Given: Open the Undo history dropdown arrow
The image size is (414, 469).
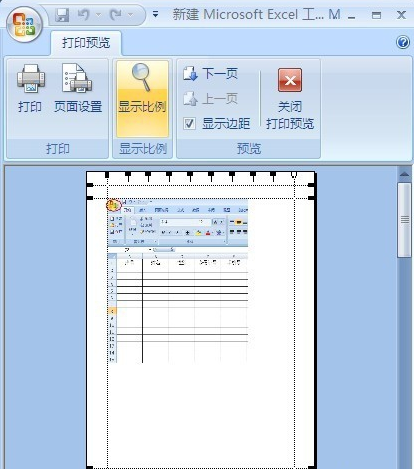Looking at the screenshot, I should (x=98, y=15).
